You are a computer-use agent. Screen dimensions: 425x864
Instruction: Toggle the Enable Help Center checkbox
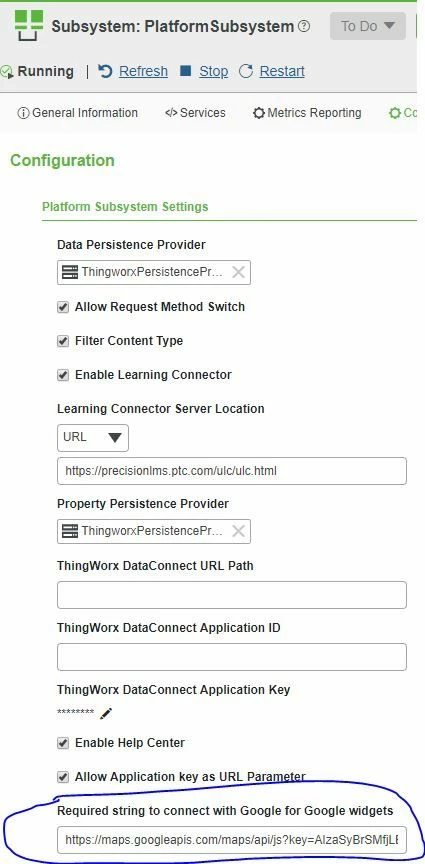[63, 743]
